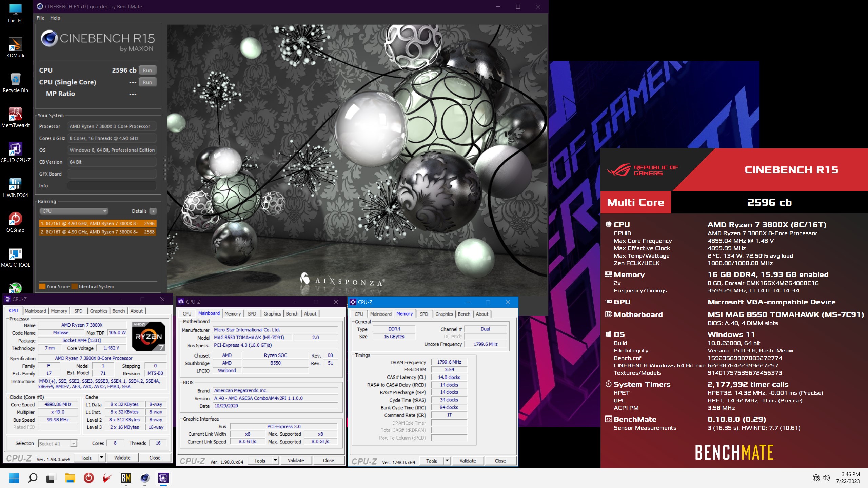Open File Explorer from taskbar
Image resolution: width=868 pixels, height=488 pixels.
70,478
